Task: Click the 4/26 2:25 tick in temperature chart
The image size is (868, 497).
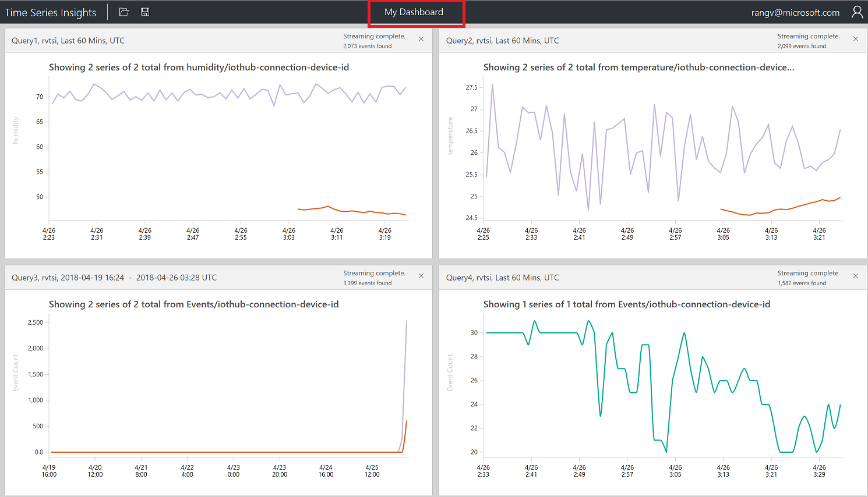Action: (x=484, y=234)
